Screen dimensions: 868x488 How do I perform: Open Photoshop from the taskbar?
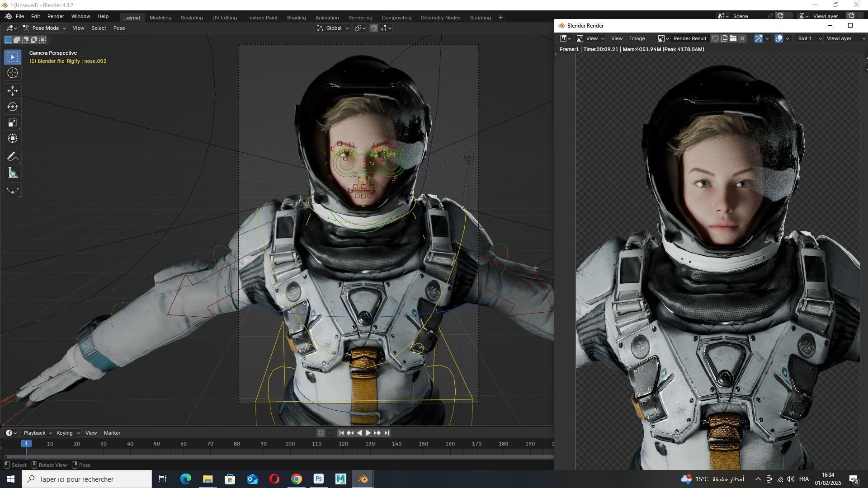[x=319, y=479]
